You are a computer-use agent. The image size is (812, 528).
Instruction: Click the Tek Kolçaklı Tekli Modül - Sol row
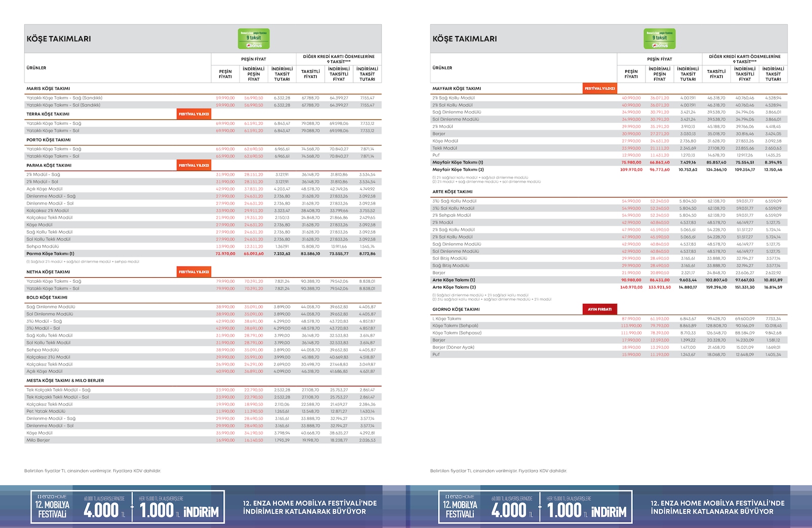tap(203, 397)
